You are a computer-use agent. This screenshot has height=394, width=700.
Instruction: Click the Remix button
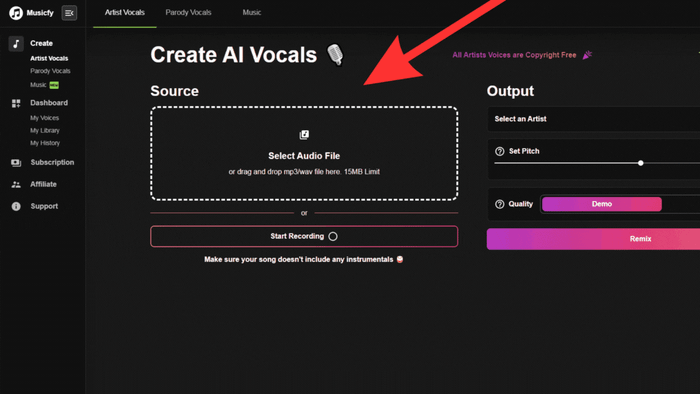pos(594,239)
